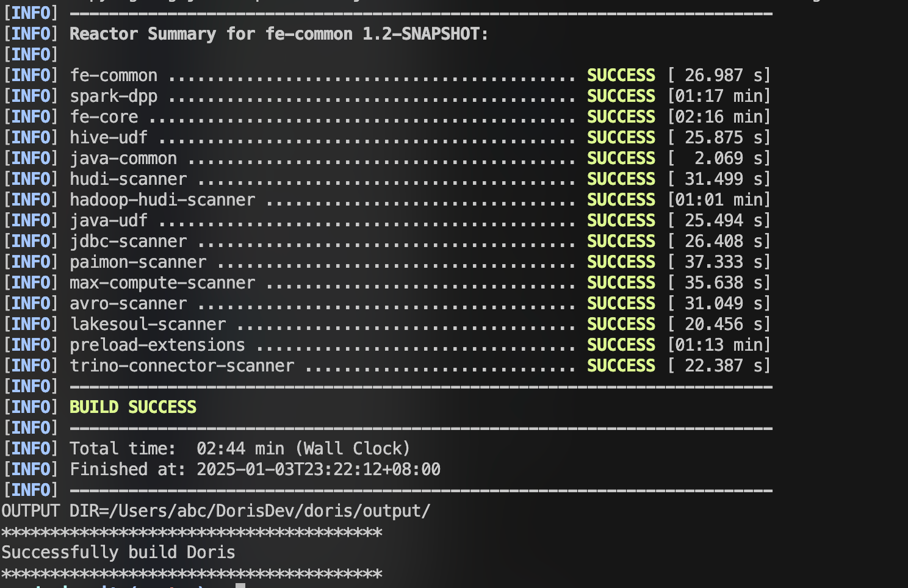Select the 'fe-core' module name

pos(104,117)
